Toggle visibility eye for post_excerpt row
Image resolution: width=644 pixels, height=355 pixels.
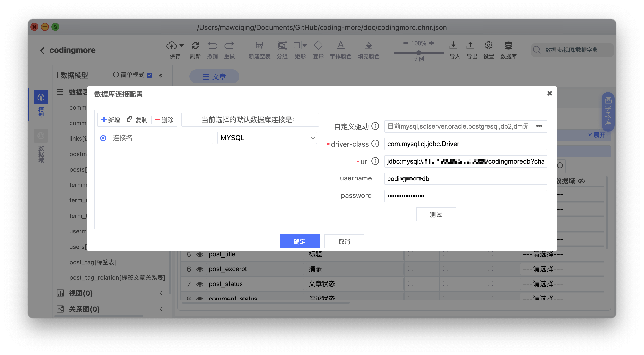[x=199, y=269]
